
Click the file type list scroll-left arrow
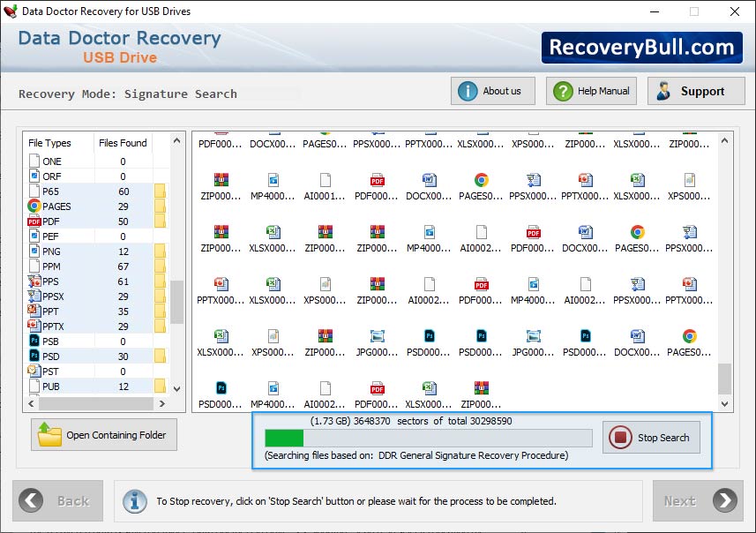[32, 403]
